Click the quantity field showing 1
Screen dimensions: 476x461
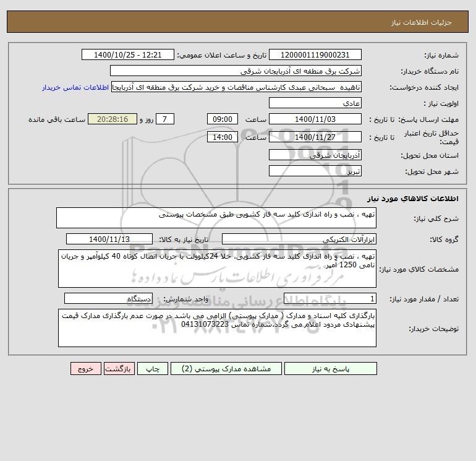click(x=330, y=299)
